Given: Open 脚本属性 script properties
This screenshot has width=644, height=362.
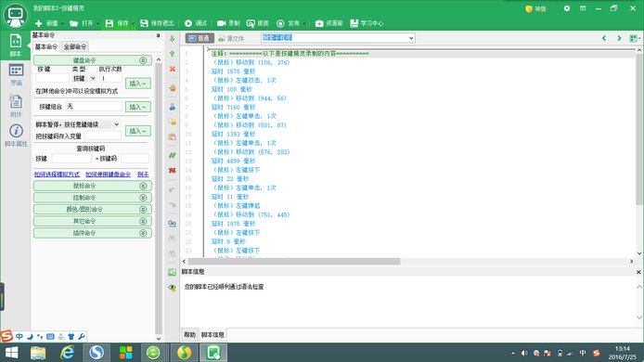Looking at the screenshot, I should pos(16,136).
